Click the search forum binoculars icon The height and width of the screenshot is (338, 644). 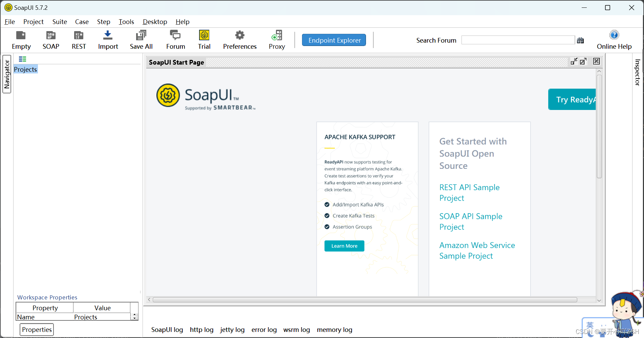[x=580, y=40]
